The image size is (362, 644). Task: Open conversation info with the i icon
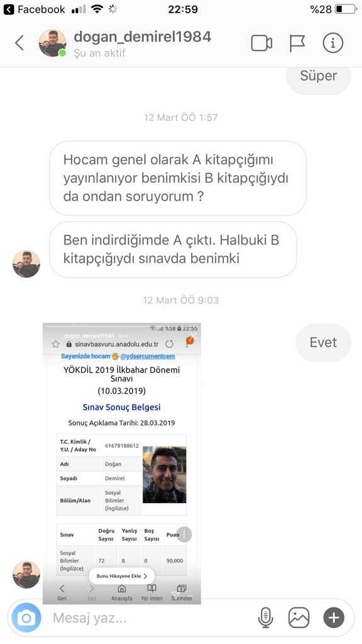[x=332, y=43]
